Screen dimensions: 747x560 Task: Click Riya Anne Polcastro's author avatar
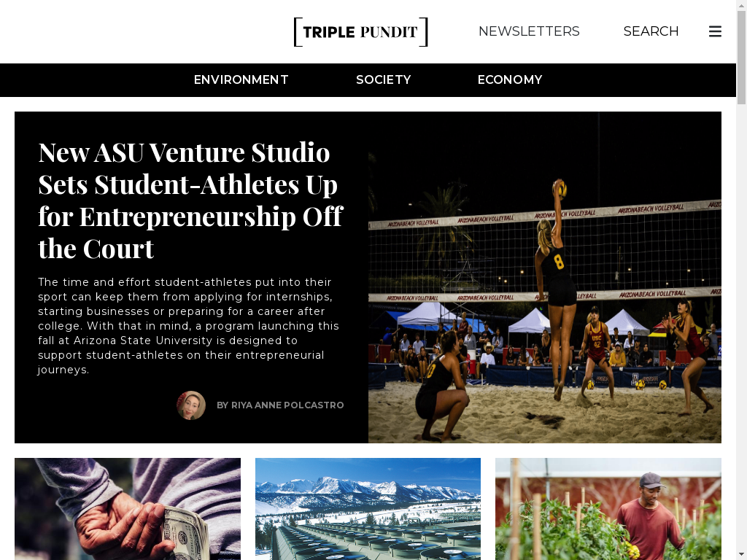191,405
